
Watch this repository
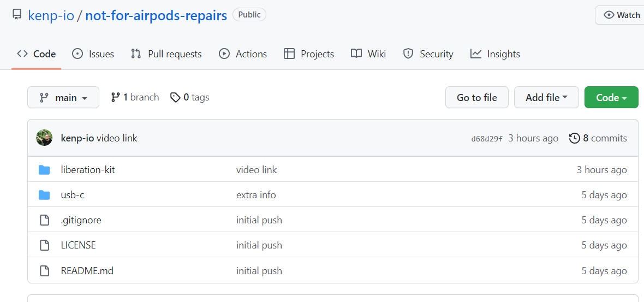(622, 15)
